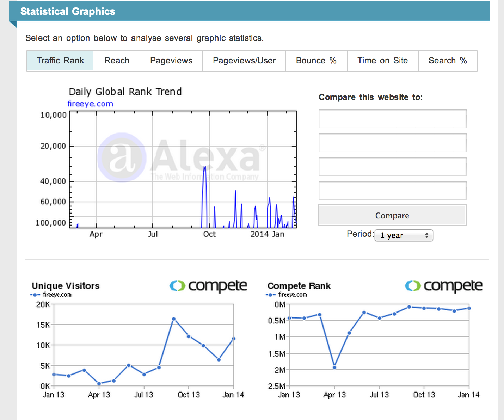
Task: Click the 'Period:' label
Action: coord(360,234)
